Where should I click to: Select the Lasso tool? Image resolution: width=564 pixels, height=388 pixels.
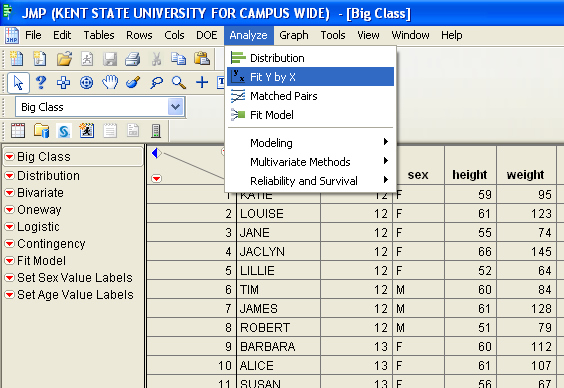[156, 83]
